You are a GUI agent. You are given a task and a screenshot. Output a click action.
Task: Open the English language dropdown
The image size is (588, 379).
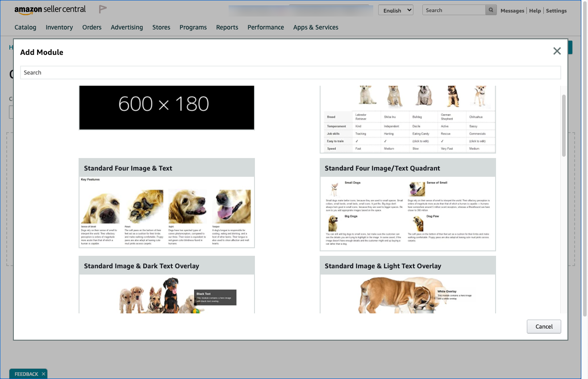tap(396, 10)
